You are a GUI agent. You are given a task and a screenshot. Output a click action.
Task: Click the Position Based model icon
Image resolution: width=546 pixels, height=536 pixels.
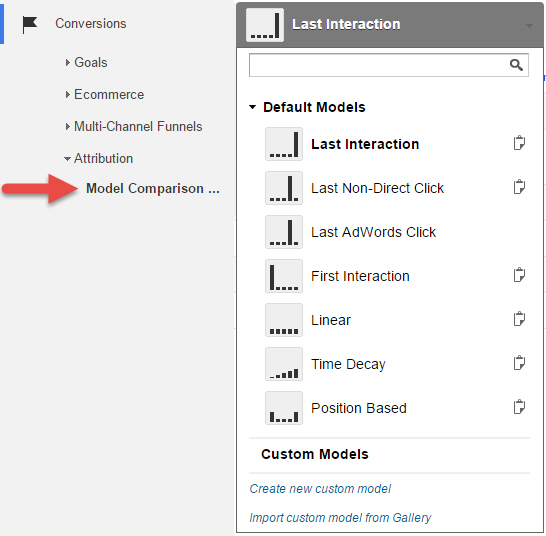(284, 408)
